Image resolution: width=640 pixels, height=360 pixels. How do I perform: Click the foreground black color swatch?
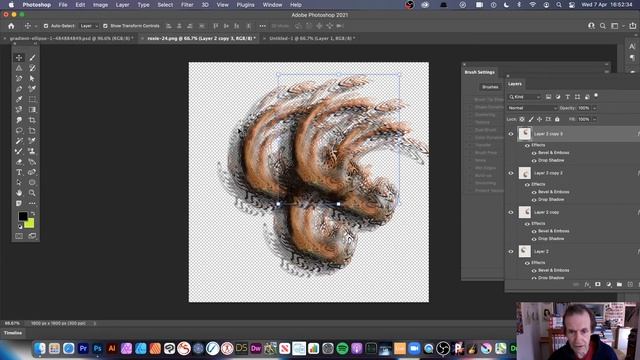(22, 216)
